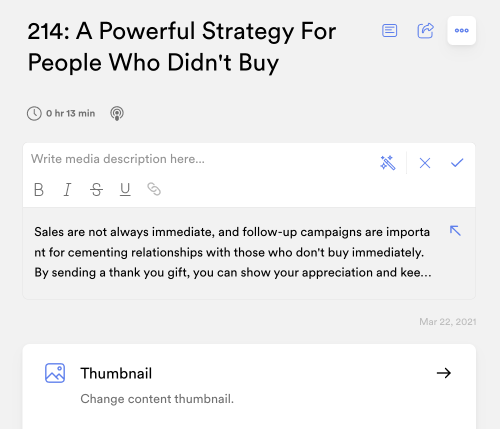Viewport: 500px width, 429px height.
Task: Confirm description with checkmark icon
Action: coord(457,163)
